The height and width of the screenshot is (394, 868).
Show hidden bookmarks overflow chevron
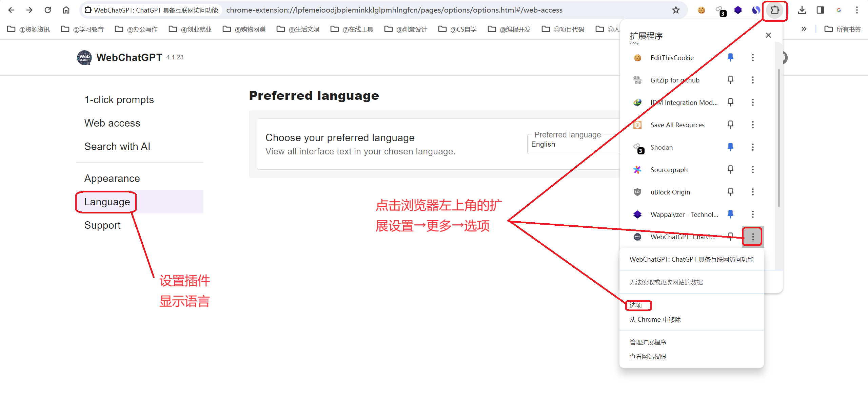[804, 29]
